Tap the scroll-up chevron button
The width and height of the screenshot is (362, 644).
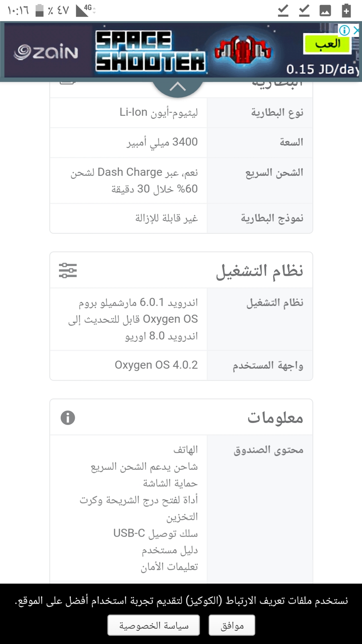click(x=178, y=87)
